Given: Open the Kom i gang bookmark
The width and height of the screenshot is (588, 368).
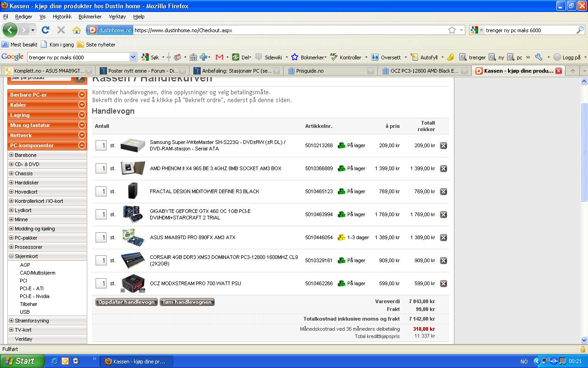Looking at the screenshot, I should pos(57,45).
